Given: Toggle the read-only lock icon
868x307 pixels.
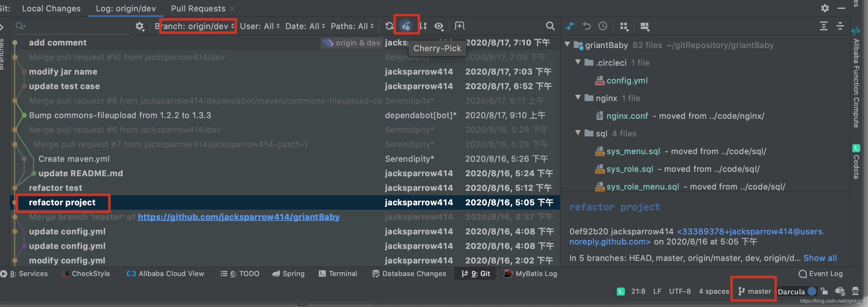Looking at the screenshot, I should pyautogui.click(x=824, y=291).
